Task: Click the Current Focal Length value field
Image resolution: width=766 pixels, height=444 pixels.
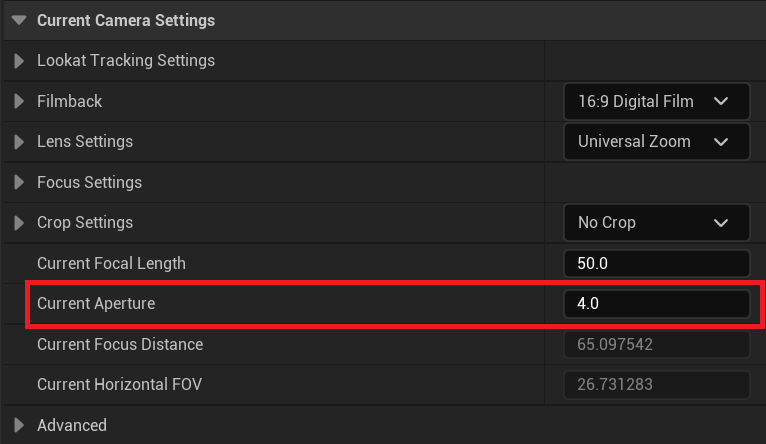Action: [657, 263]
